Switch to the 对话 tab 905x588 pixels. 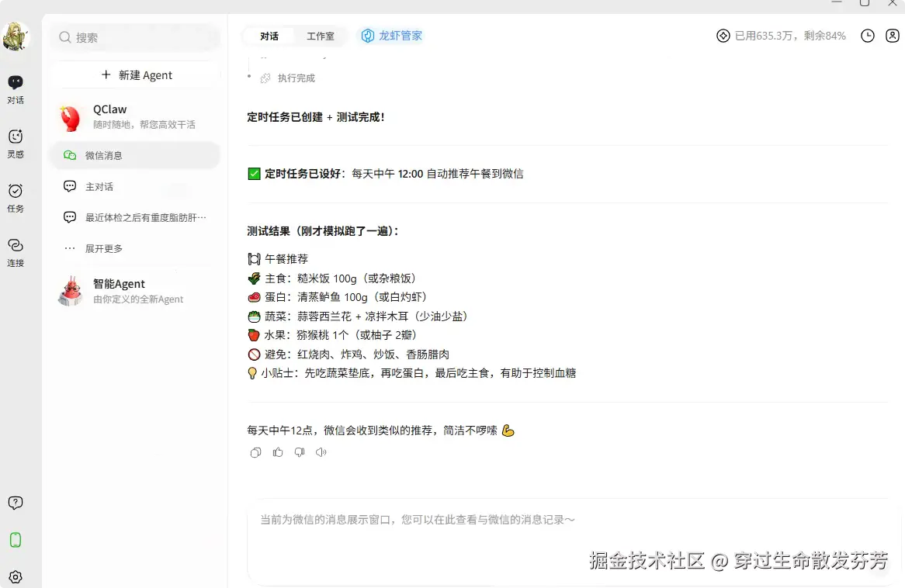269,36
